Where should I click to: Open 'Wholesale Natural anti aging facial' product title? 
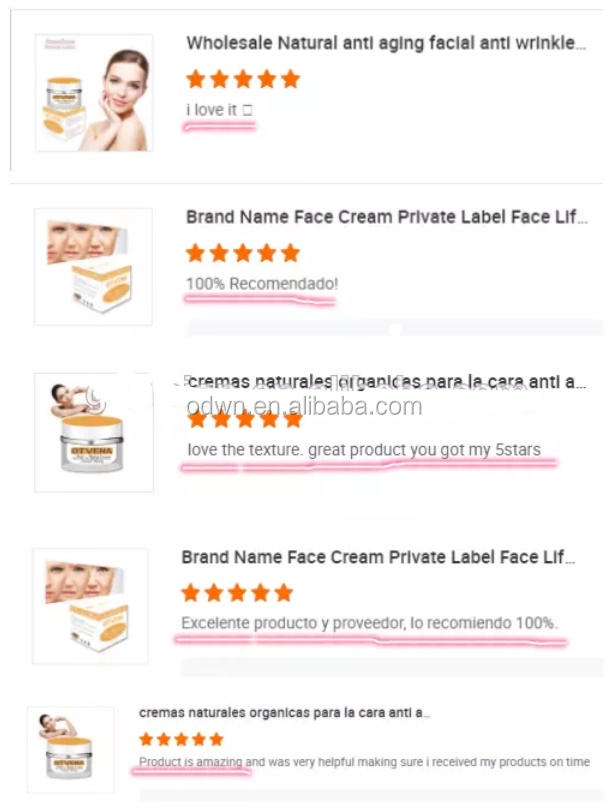(385, 43)
